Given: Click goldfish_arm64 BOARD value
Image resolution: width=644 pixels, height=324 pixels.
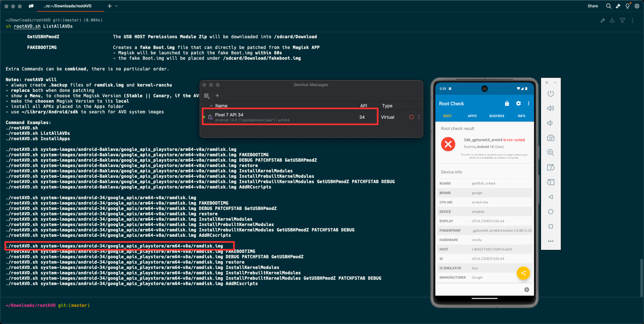Looking at the screenshot, I should [x=483, y=183].
